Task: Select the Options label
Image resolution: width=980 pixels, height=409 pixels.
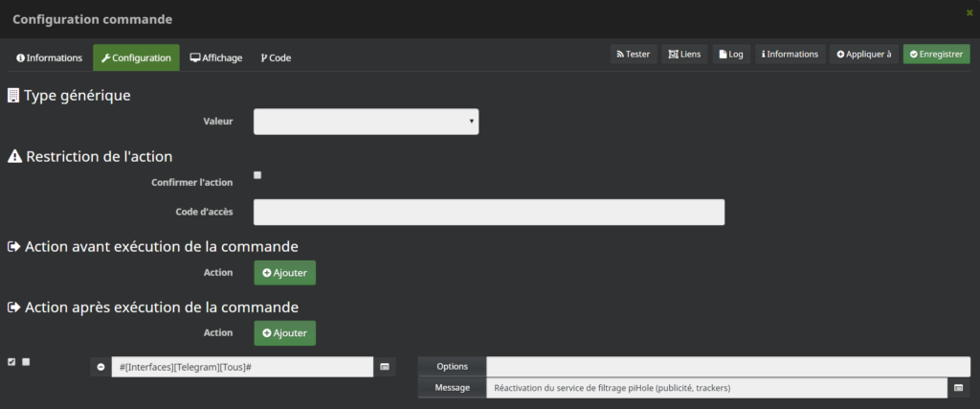Action: click(x=452, y=367)
